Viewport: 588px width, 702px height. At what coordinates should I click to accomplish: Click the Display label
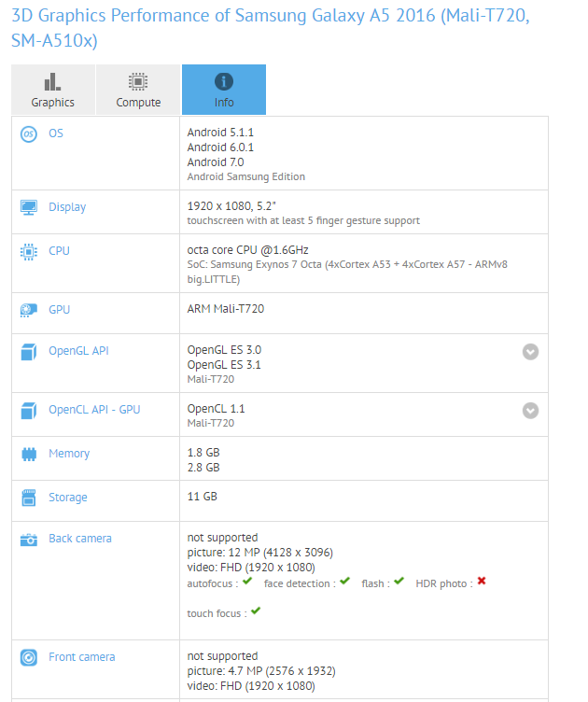pos(67,207)
